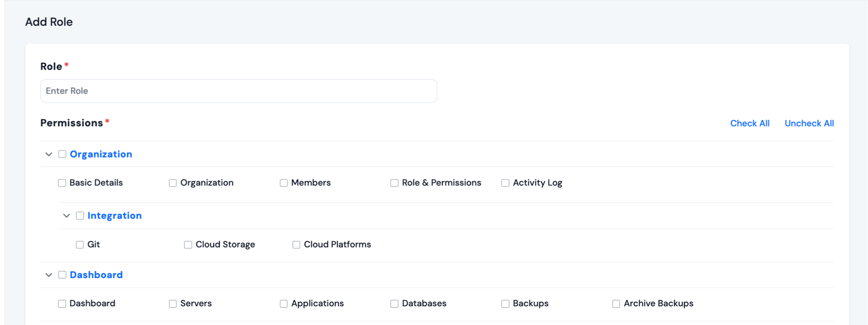Tick the Organization group checkbox
The image size is (868, 325).
tap(62, 154)
